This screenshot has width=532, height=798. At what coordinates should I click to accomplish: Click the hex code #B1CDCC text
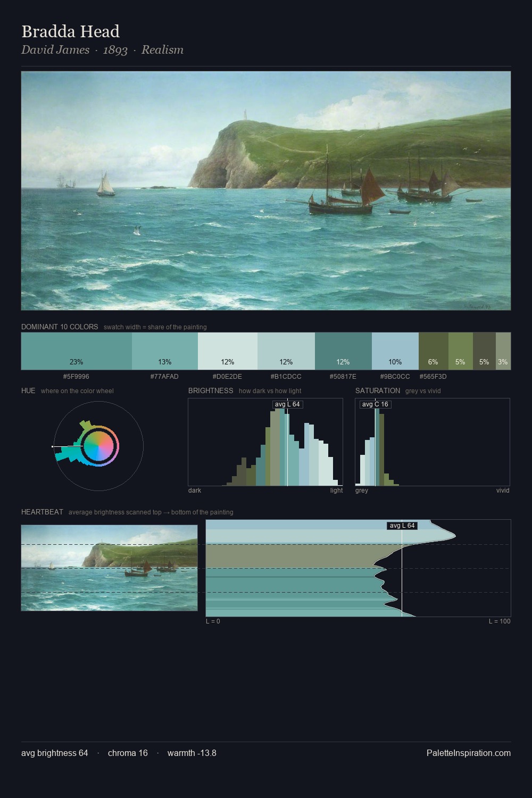(x=286, y=376)
